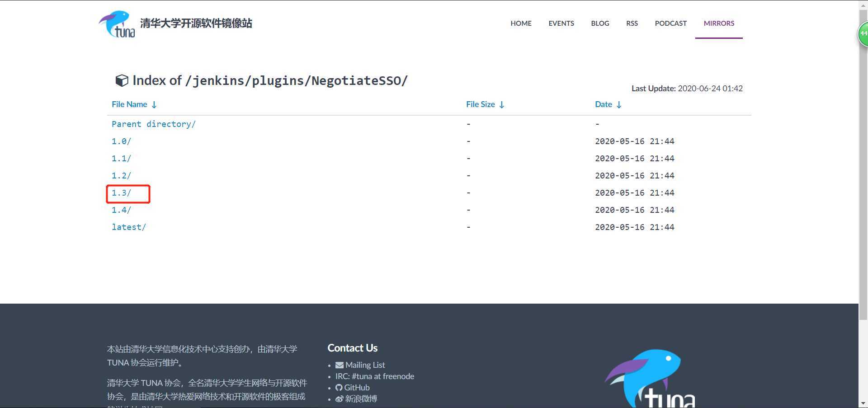Screen dimensions: 868x408
Task: Select the RSS menu item
Action: tap(632, 23)
